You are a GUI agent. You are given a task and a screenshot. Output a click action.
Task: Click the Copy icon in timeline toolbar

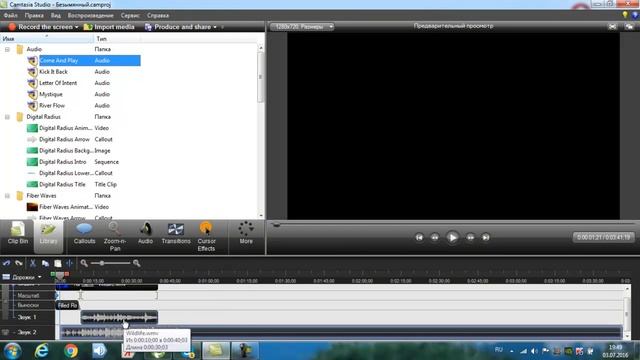click(x=45, y=263)
